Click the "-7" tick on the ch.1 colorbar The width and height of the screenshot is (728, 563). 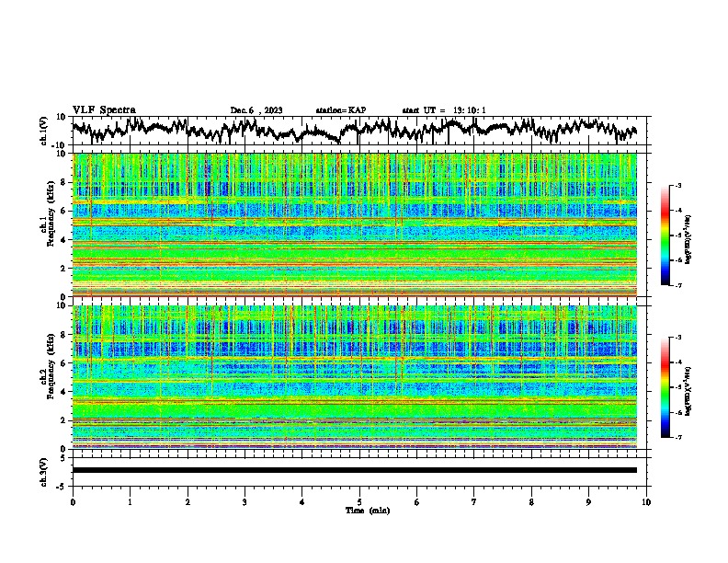coord(678,285)
